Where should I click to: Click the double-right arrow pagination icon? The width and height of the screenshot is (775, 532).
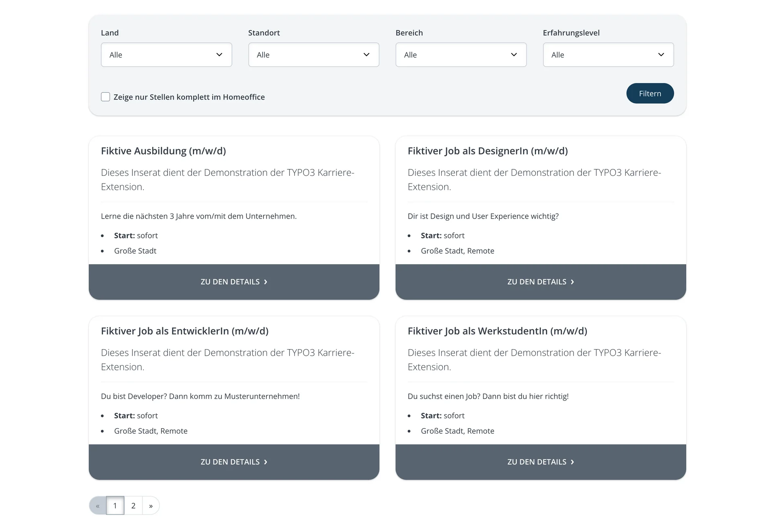pos(151,505)
